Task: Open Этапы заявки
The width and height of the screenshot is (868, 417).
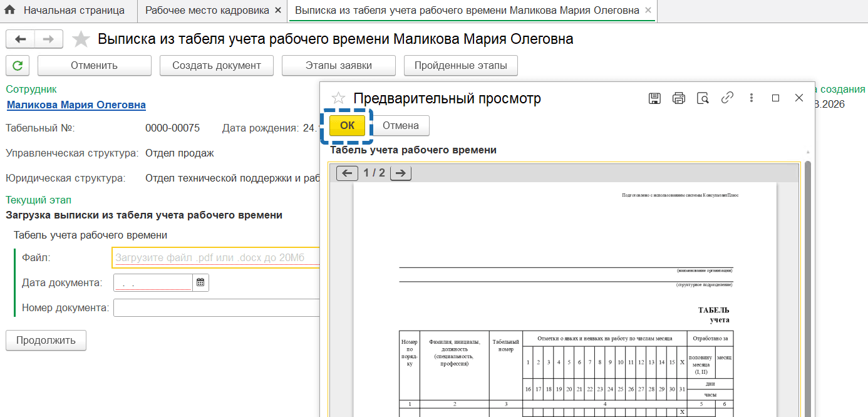Action: pyautogui.click(x=339, y=65)
